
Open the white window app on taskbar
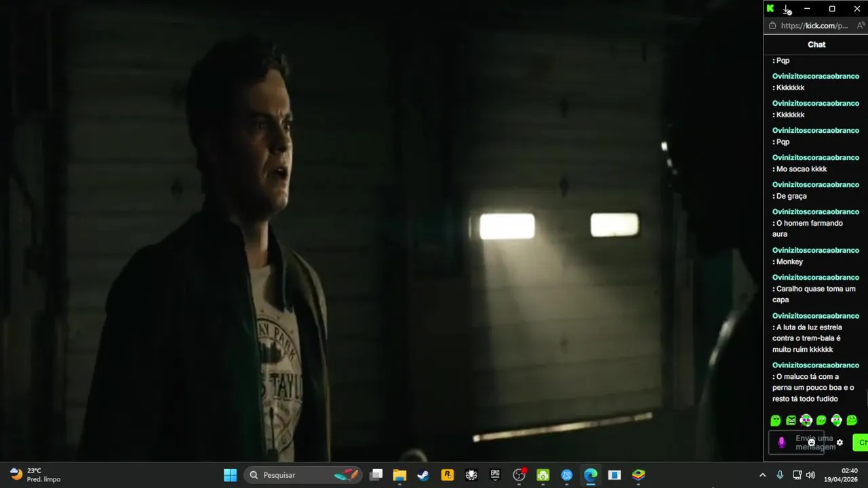(x=614, y=475)
